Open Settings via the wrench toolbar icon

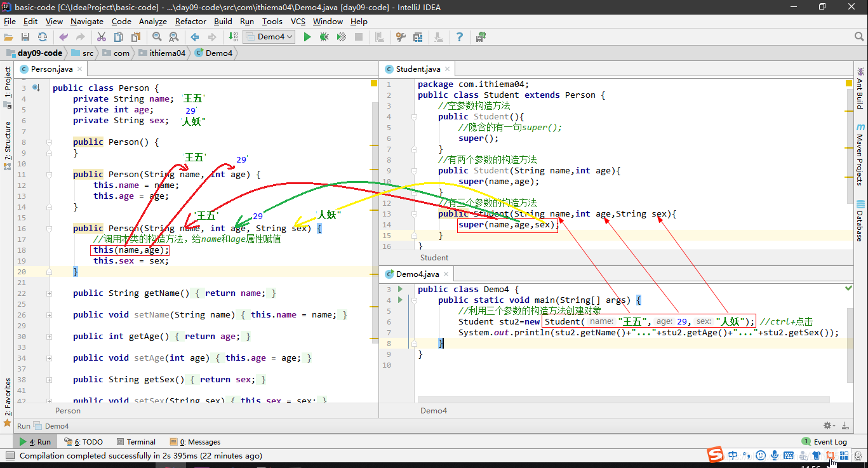pos(401,37)
